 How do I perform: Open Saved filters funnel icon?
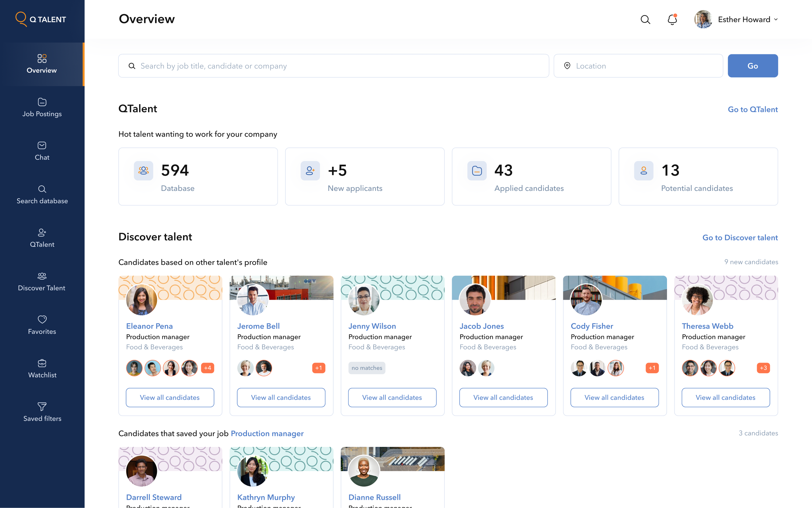42,407
